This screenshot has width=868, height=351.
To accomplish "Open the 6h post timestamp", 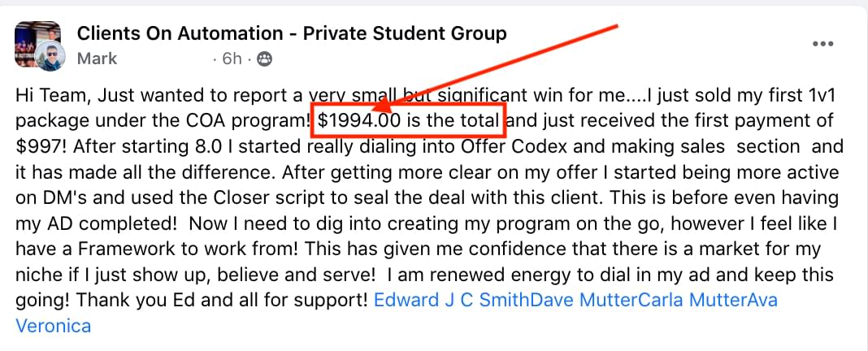I will tap(232, 58).
